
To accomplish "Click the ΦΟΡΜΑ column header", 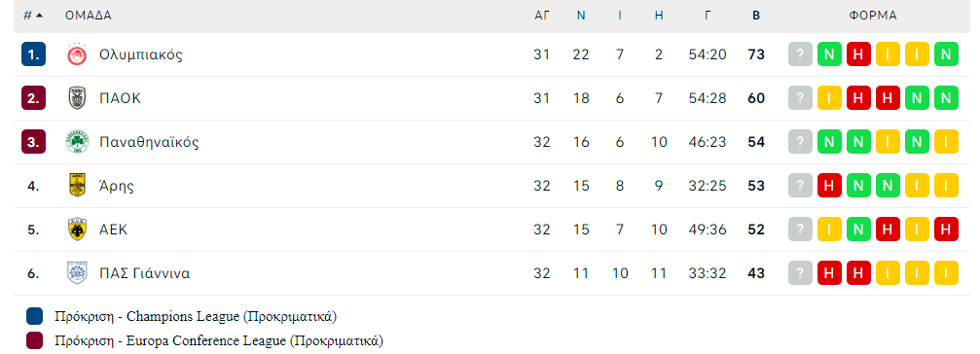I will click(873, 16).
